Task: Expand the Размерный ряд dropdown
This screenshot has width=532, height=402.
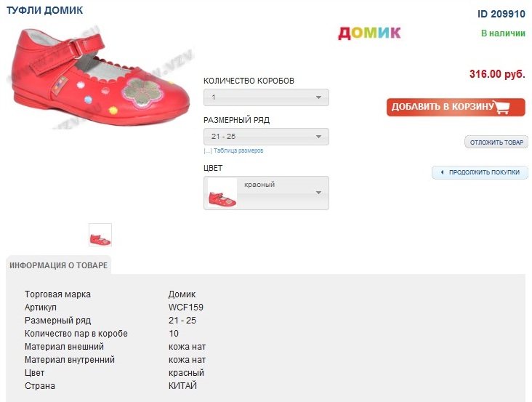Action: (266, 137)
